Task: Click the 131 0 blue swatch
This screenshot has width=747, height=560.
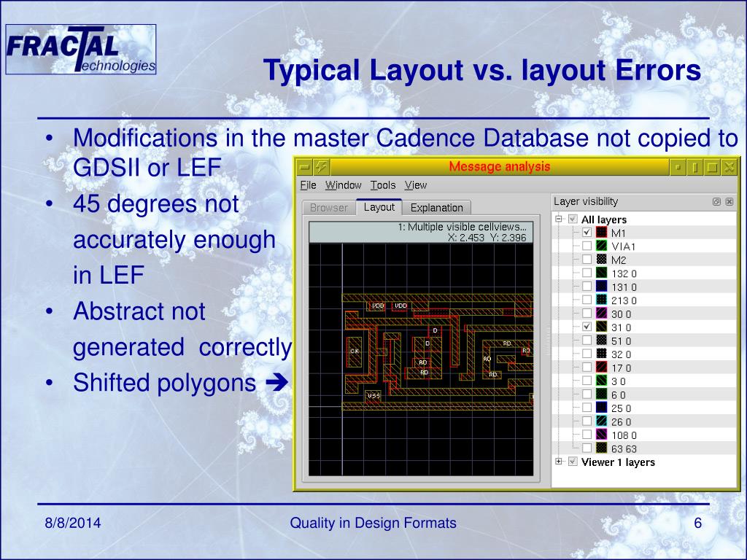Action: [x=602, y=286]
